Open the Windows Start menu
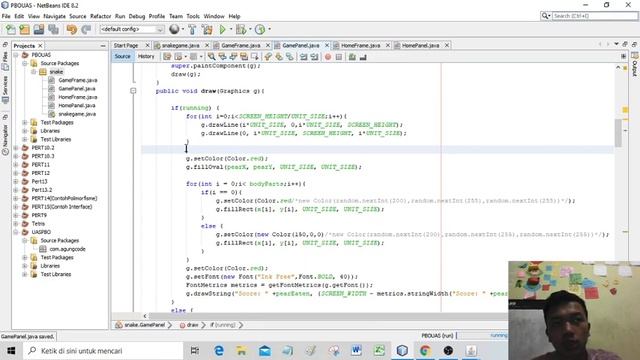This screenshot has height=360, width=640. [x=11, y=351]
